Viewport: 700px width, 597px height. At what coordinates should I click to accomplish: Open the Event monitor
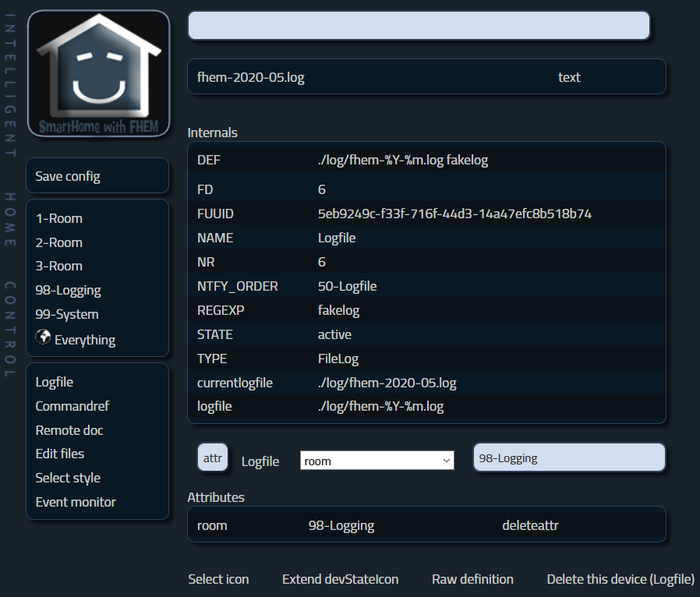pyautogui.click(x=76, y=502)
